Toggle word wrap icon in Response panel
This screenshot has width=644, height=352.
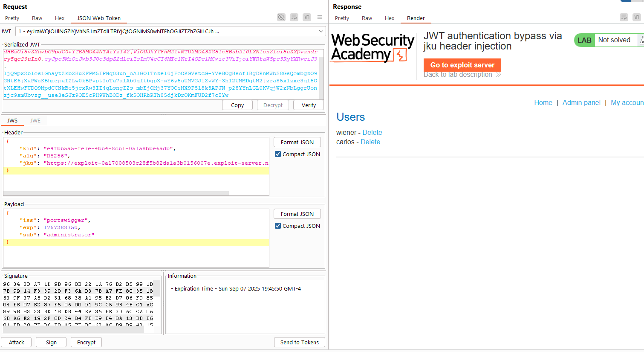click(x=624, y=17)
